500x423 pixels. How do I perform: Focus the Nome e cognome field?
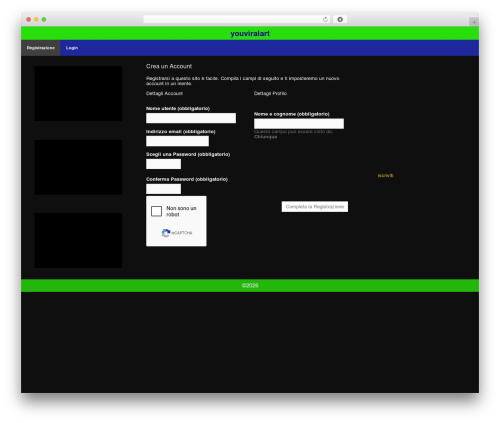tap(299, 124)
